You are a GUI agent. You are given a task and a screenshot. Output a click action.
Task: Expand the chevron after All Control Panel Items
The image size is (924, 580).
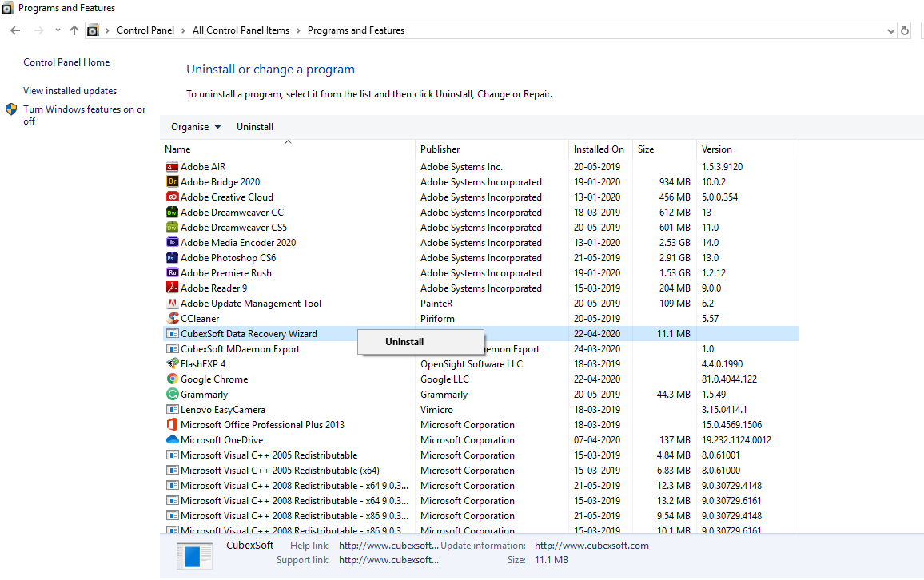(298, 30)
